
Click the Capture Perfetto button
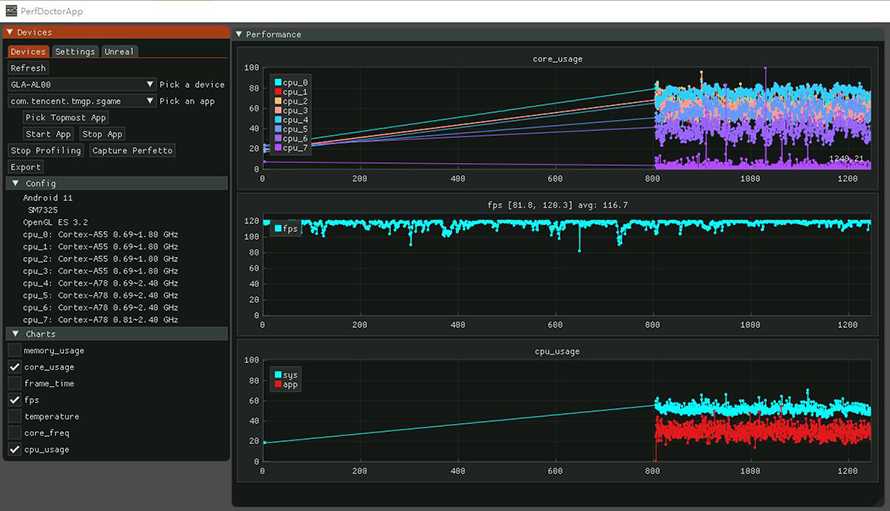point(132,150)
